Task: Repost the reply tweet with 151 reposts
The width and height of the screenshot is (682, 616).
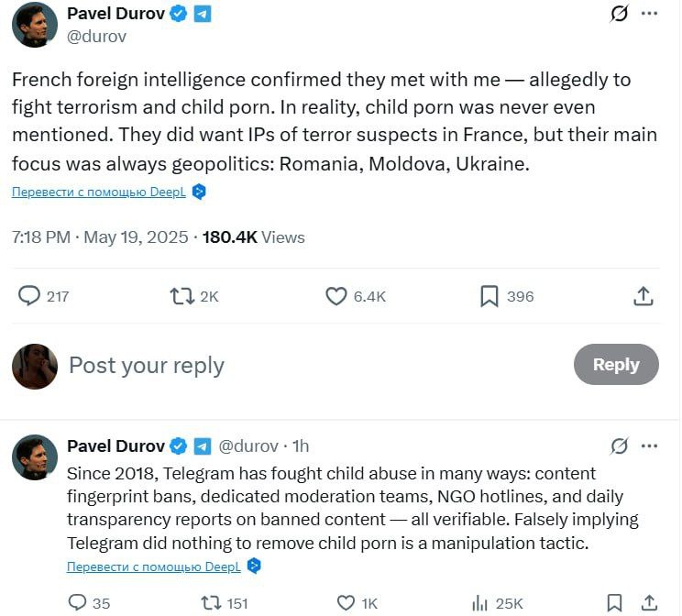Action: 210,602
